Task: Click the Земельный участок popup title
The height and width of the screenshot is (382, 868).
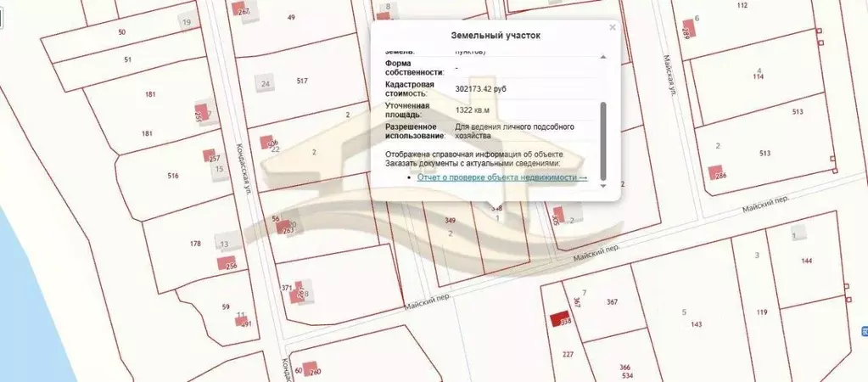Action: point(496,36)
